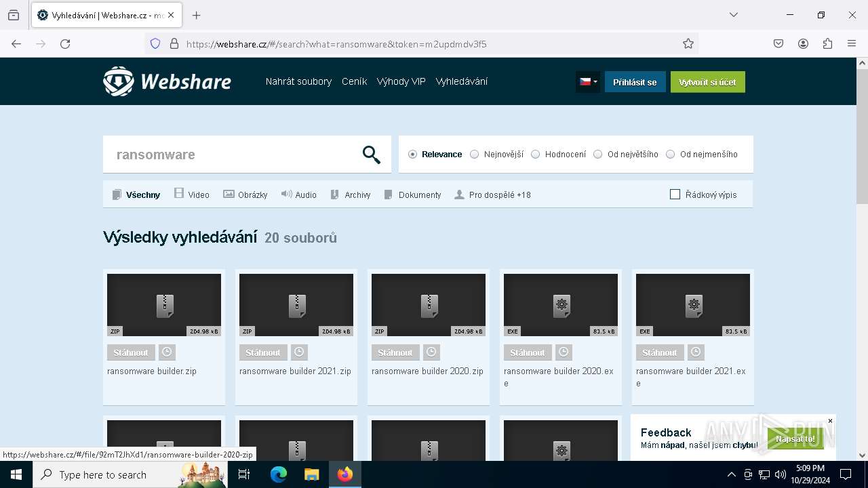Click Stáhnout for ransomware builder 2020.exe
The image size is (868, 488).
click(528, 352)
